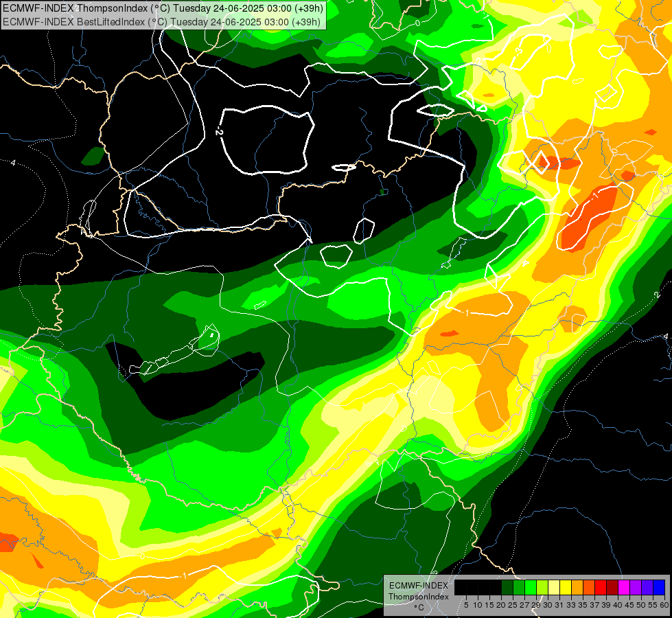Select the dark red 39–40 legend swatch
This screenshot has height=618, width=672.
pyautogui.click(x=612, y=587)
